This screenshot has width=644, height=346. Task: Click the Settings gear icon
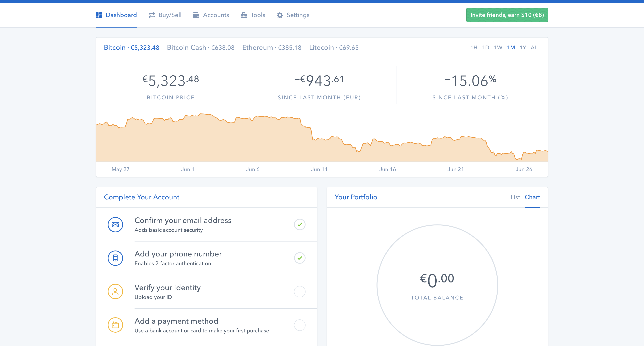pos(280,15)
